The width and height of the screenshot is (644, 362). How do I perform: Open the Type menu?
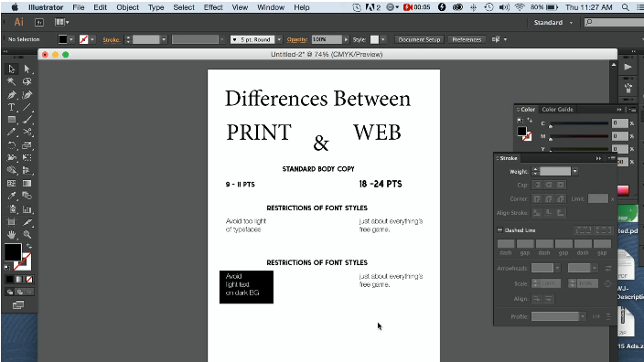(156, 7)
